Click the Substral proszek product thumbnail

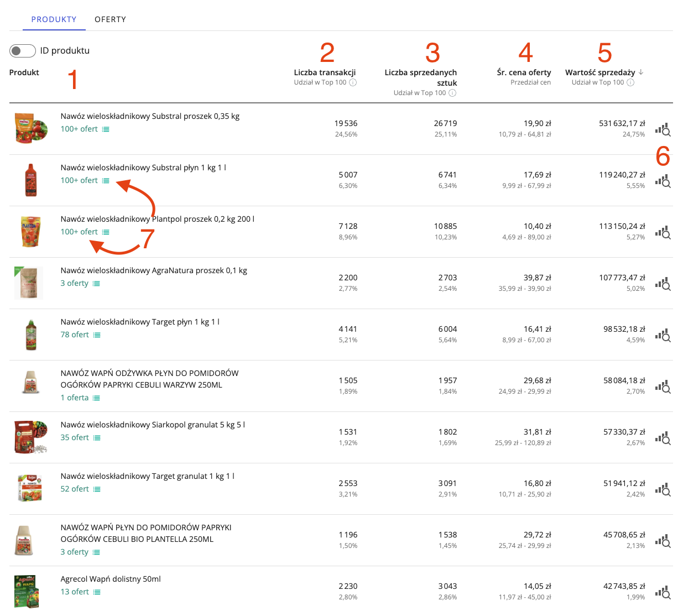point(30,128)
